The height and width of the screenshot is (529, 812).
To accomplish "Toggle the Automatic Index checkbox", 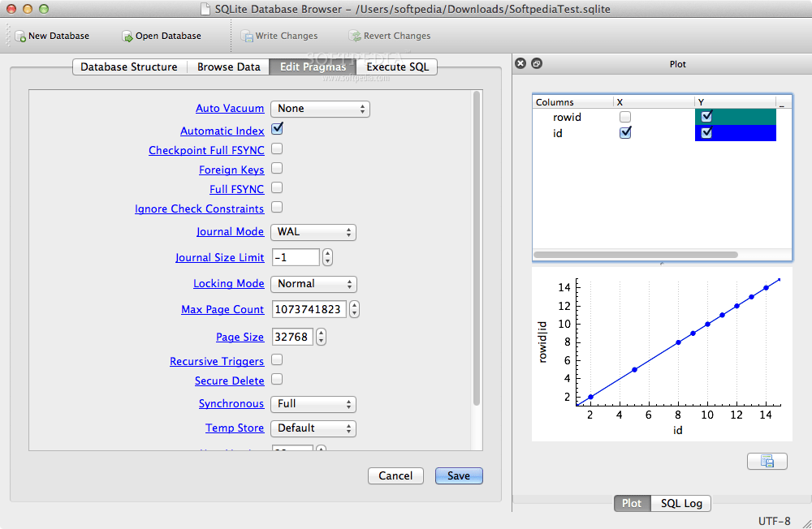I will [x=277, y=128].
